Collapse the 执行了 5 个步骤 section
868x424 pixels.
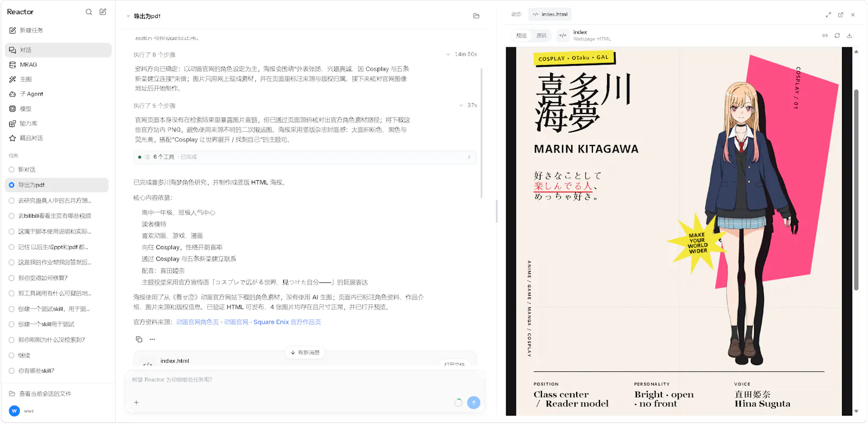coord(155,106)
